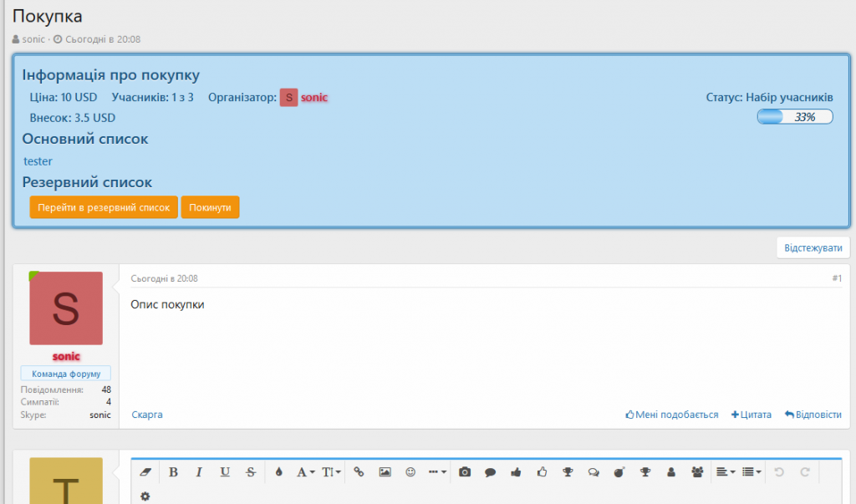Click the camera media icon
The image size is (856, 504).
465,472
